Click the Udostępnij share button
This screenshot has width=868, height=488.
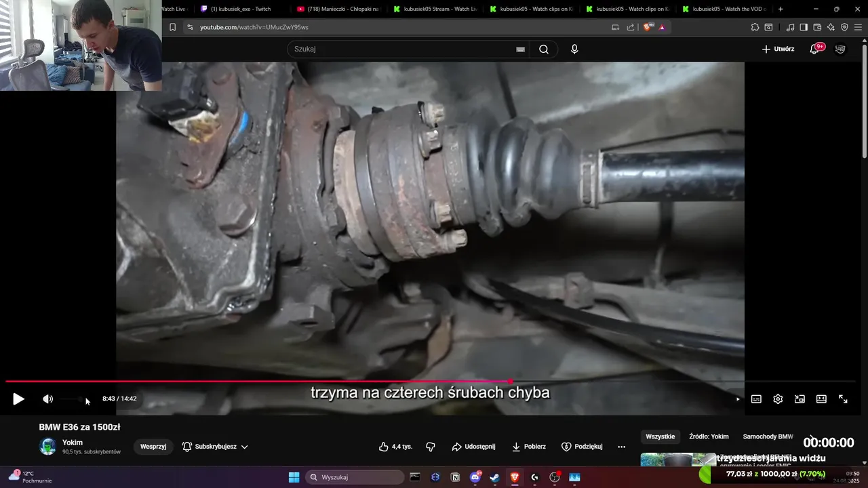tap(473, 447)
